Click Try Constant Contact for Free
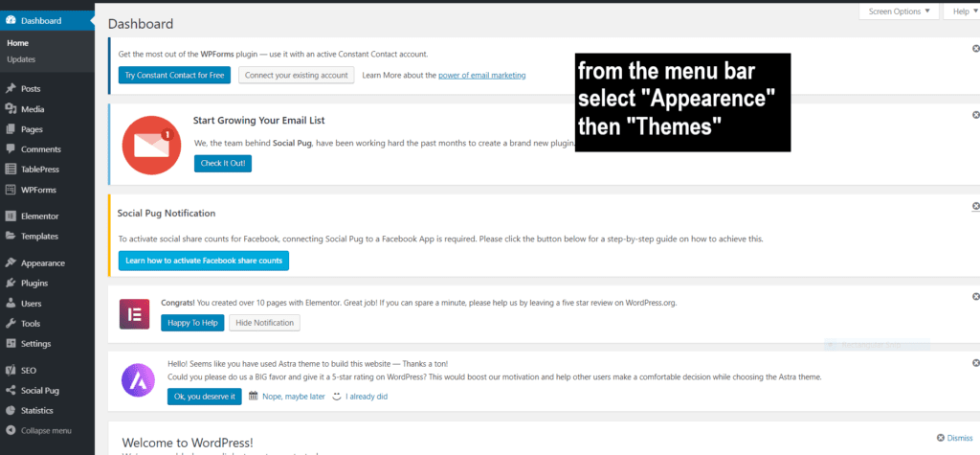This screenshot has height=455, width=980. pyautogui.click(x=174, y=75)
